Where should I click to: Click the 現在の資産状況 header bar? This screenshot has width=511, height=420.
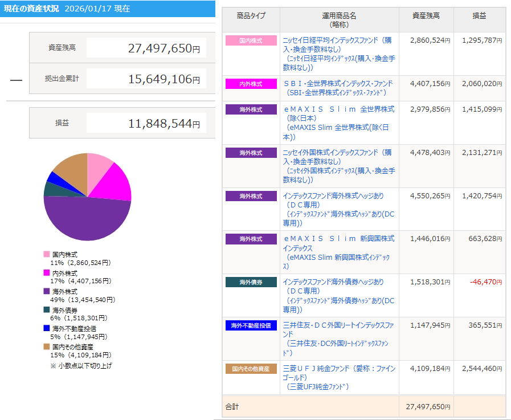click(107, 9)
